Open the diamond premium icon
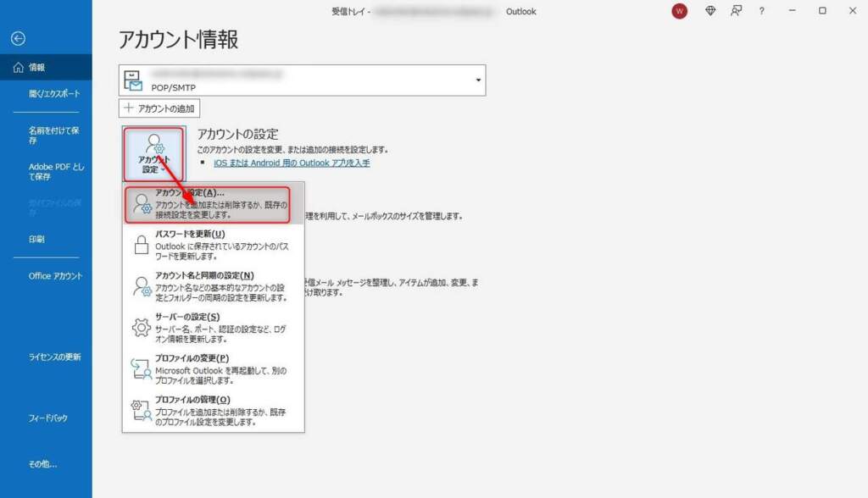868x498 pixels. [710, 10]
